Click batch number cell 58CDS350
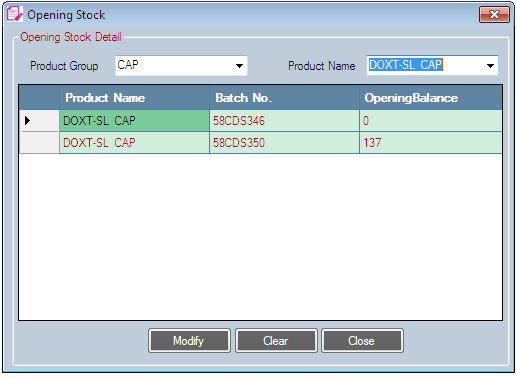 [x=284, y=143]
